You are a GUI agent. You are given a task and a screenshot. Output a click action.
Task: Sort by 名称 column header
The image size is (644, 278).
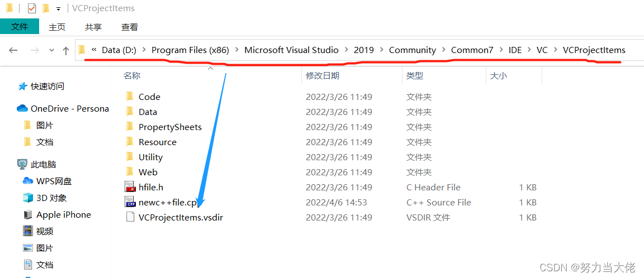tap(132, 75)
